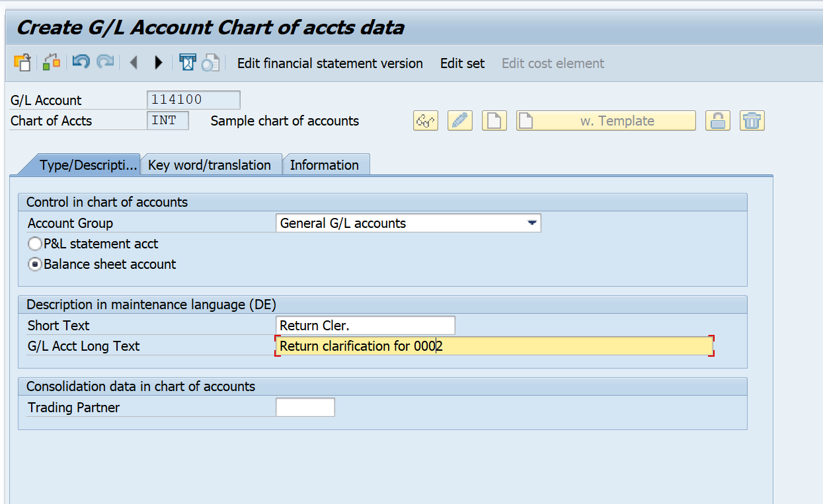Go to previous G/L account arrow

point(134,63)
